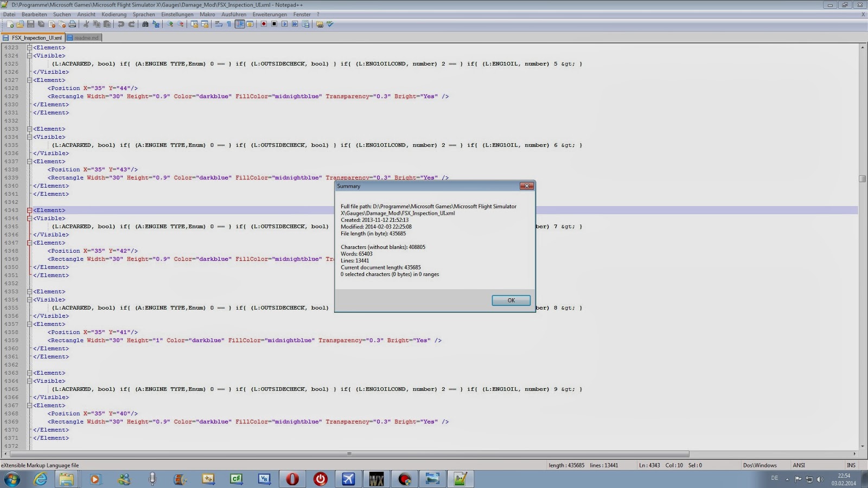The image size is (868, 488).
Task: Save the current file via toolbar
Action: pyautogui.click(x=30, y=24)
